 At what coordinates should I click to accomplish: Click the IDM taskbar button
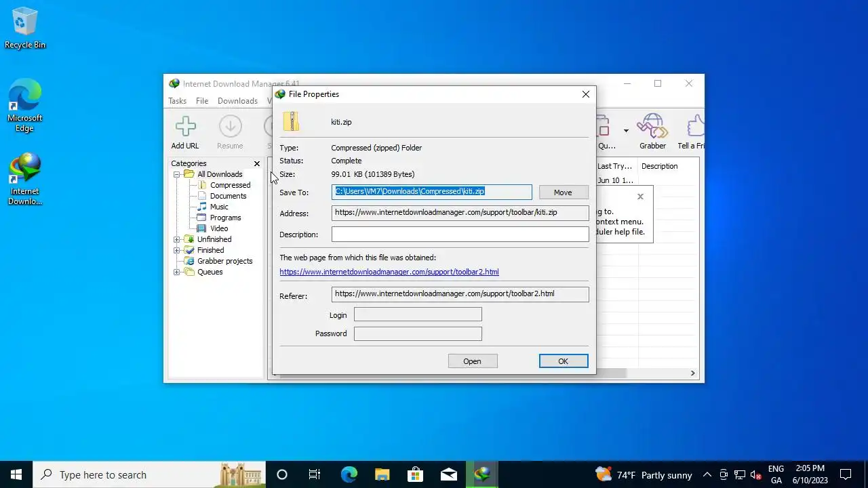(x=482, y=474)
